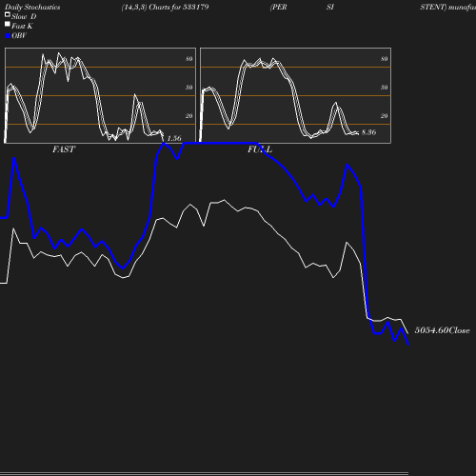Screen dimensions: 476x476
Task: Click the 8.36 value on FULL chart
Action: point(368,132)
